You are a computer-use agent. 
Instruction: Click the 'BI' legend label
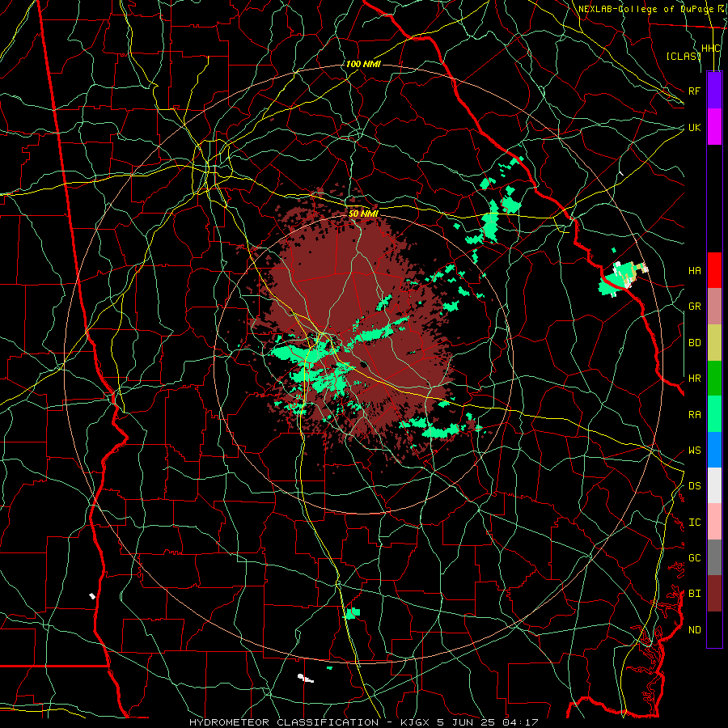(694, 594)
